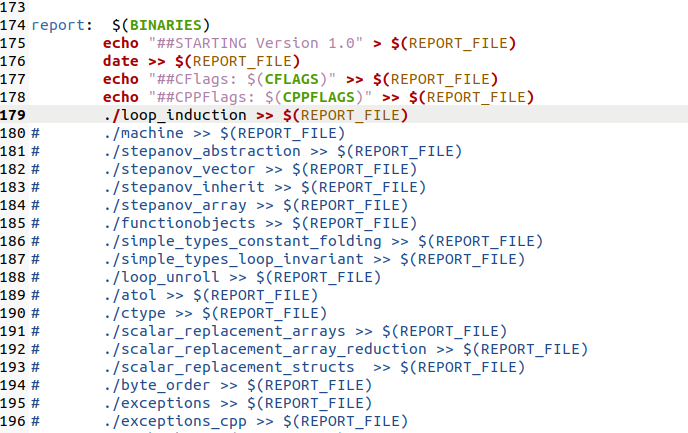Click the BINARIES variable on line 174
688x433 pixels.
pos(165,25)
